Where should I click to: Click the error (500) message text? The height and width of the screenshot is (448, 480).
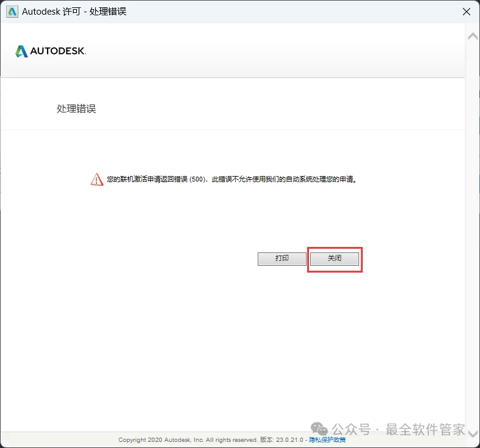(x=231, y=179)
